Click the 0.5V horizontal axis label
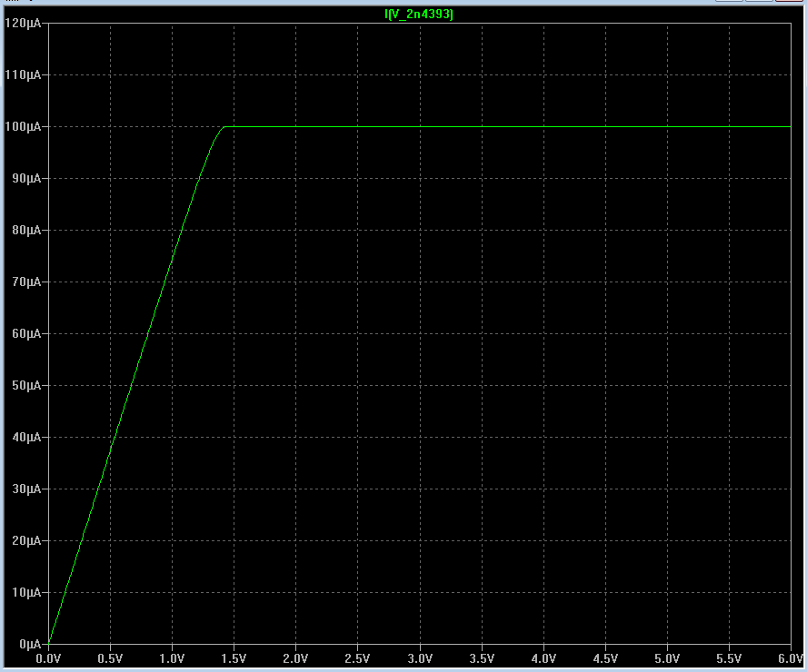The image size is (807, 672). (110, 658)
